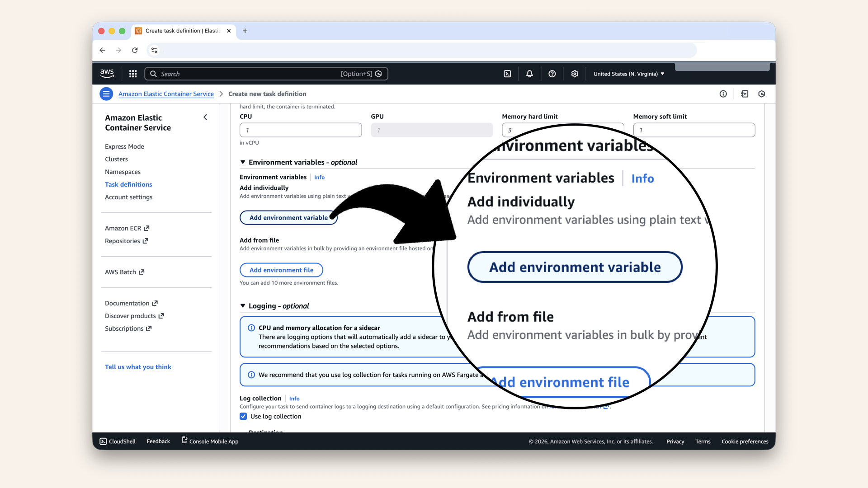Image resolution: width=868 pixels, height=488 pixels.
Task: Open the notifications bell icon
Action: point(529,74)
